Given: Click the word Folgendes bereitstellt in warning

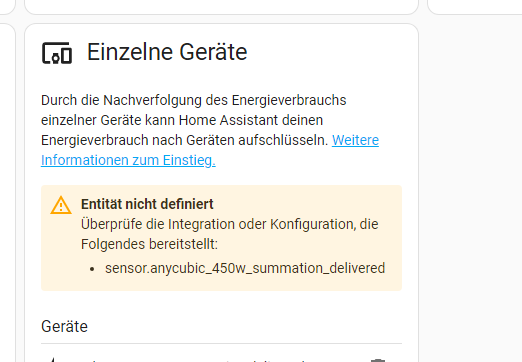Looking at the screenshot, I should [x=149, y=244].
